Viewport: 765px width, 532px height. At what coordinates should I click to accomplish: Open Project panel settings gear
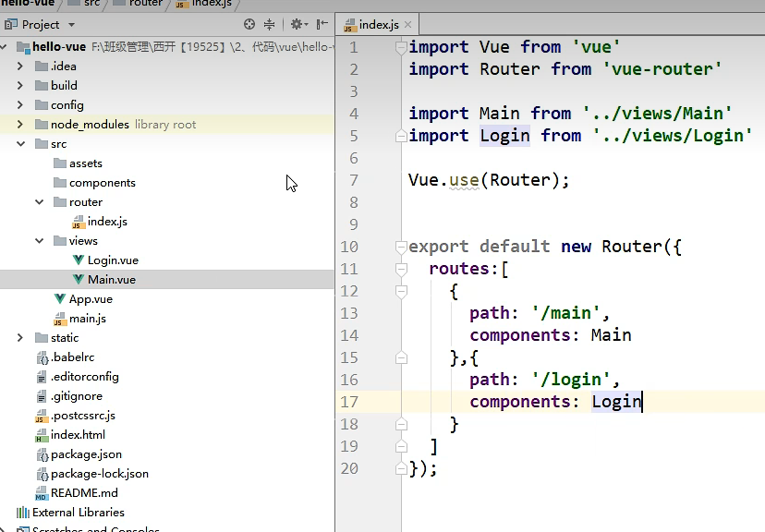[x=298, y=24]
